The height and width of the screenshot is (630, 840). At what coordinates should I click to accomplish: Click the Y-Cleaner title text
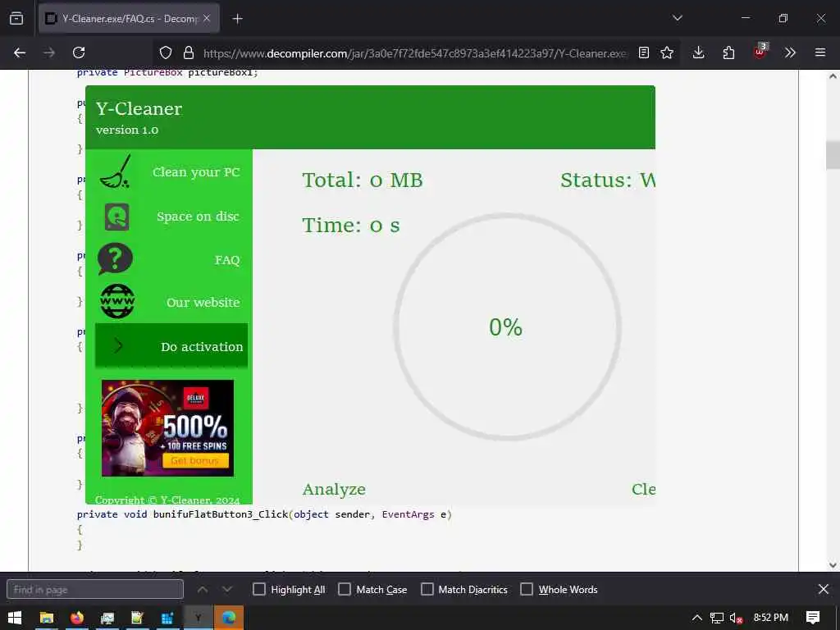coord(139,109)
